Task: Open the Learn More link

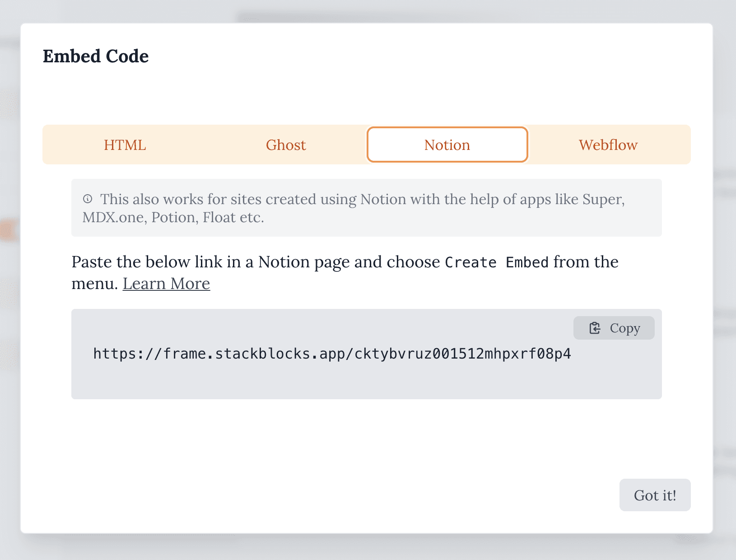Action: pyautogui.click(x=166, y=283)
